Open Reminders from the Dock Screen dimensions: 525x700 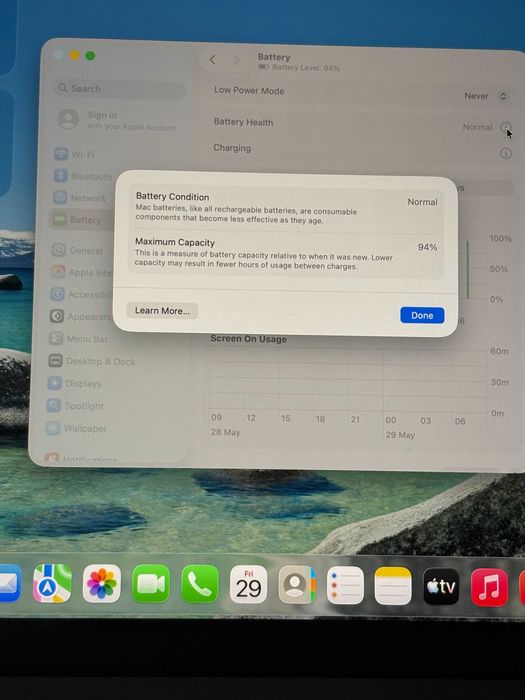click(x=346, y=585)
